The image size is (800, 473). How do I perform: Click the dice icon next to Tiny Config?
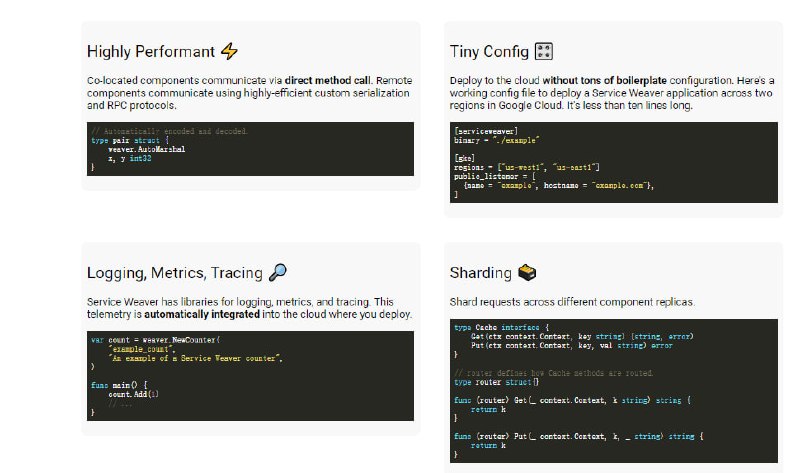(x=545, y=52)
